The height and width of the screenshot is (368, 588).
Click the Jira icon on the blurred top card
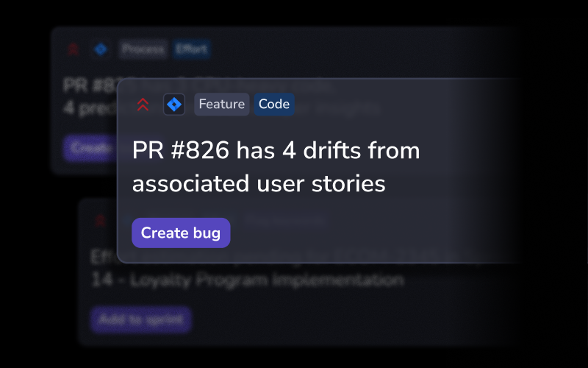(101, 49)
